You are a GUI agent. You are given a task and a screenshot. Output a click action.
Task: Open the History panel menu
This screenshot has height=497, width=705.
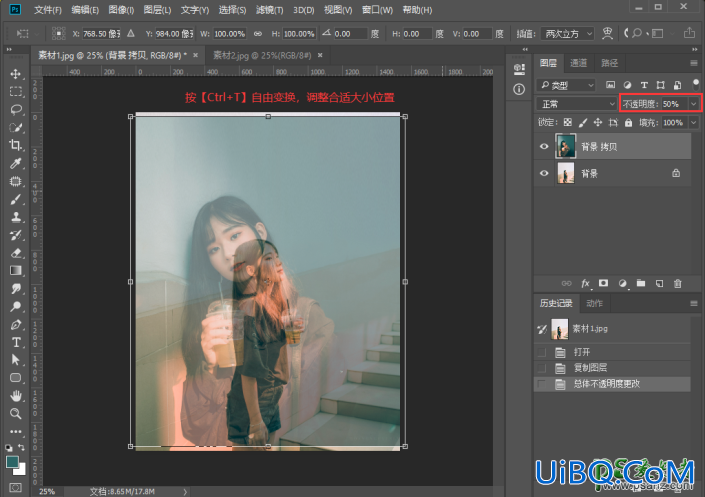coord(694,304)
